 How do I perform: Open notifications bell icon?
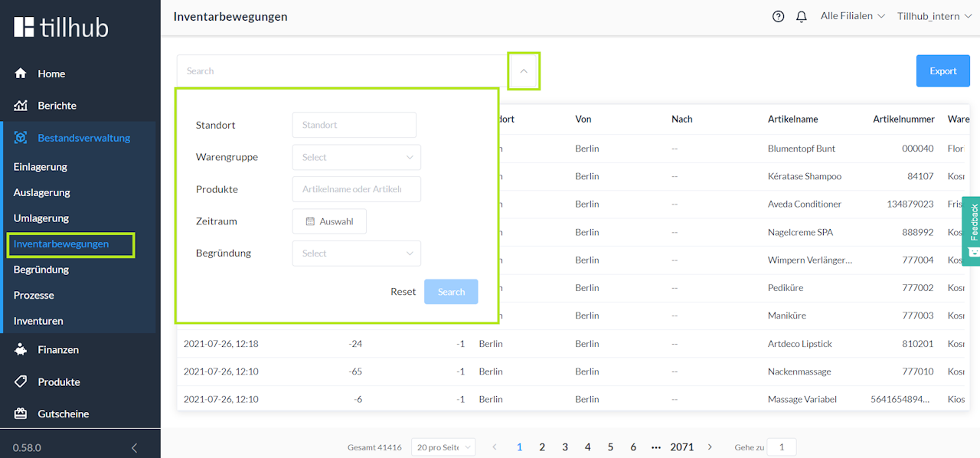[802, 16]
